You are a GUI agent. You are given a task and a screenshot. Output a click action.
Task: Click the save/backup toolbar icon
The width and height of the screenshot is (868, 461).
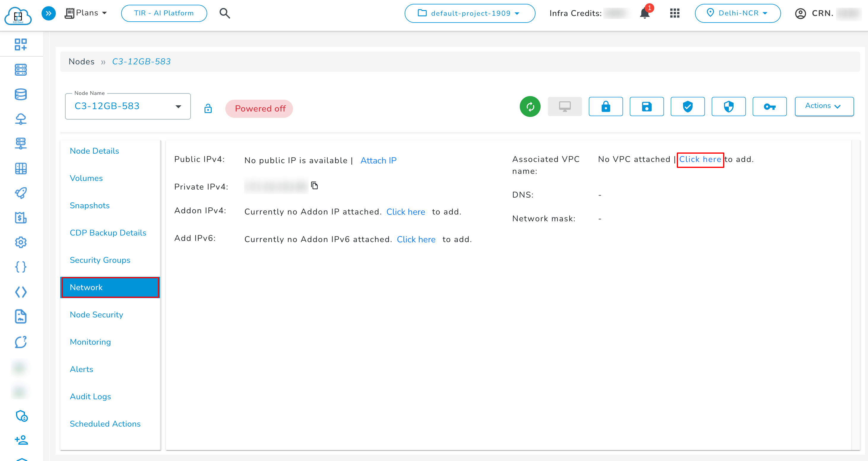pyautogui.click(x=647, y=106)
